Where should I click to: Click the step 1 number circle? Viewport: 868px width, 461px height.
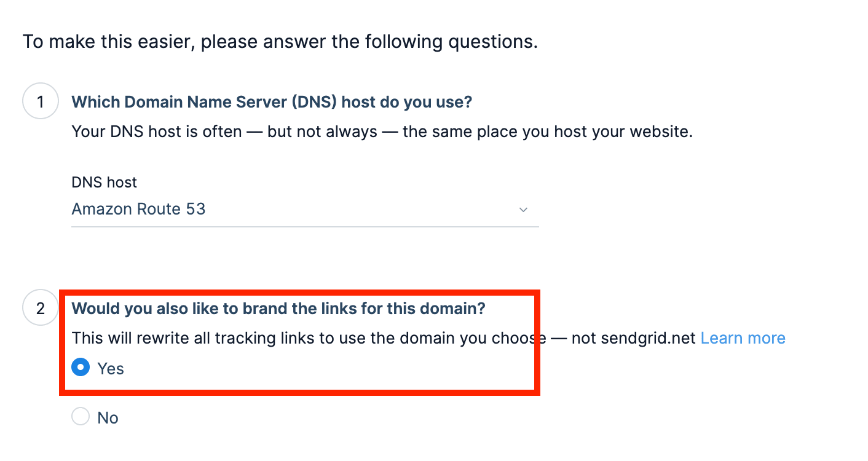(x=41, y=101)
